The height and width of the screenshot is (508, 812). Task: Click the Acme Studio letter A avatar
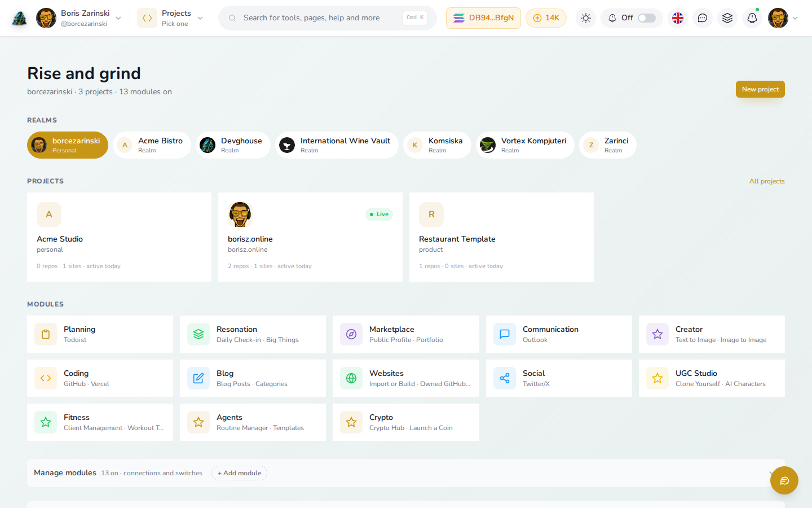(x=49, y=214)
